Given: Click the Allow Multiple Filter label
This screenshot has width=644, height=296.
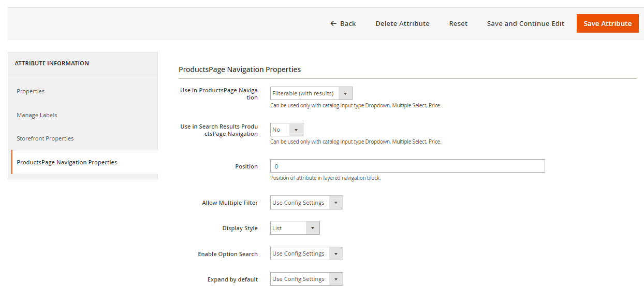Looking at the screenshot, I should (x=229, y=203).
